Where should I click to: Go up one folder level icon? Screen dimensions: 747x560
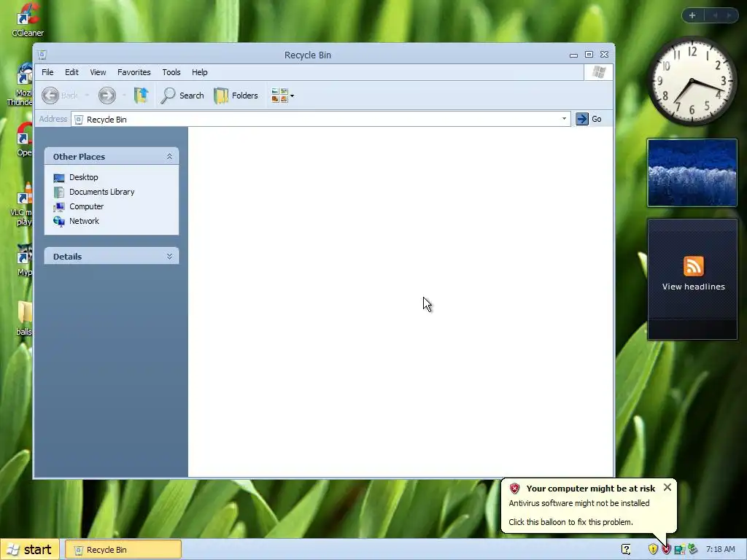tap(141, 96)
